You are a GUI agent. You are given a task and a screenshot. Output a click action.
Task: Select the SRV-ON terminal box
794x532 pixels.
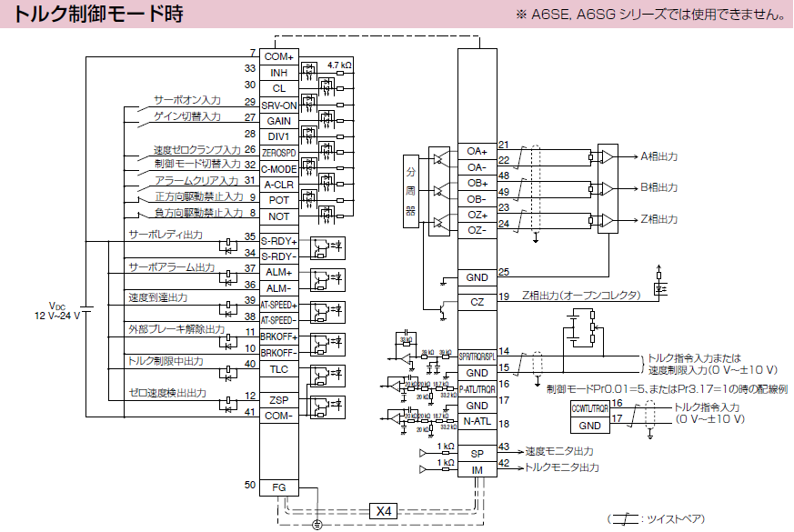[279, 105]
